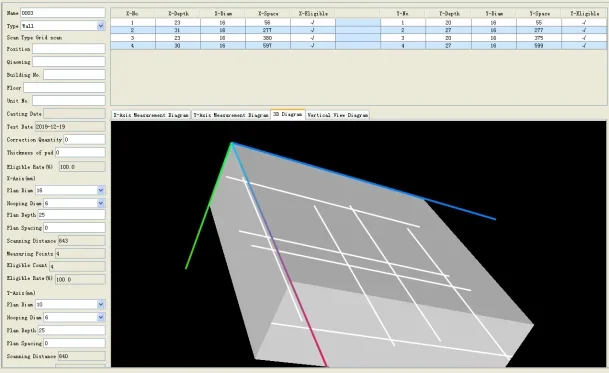Viewport: 609px width, 373px height.
Task: Click the Floor input field
Action: [x=64, y=88]
